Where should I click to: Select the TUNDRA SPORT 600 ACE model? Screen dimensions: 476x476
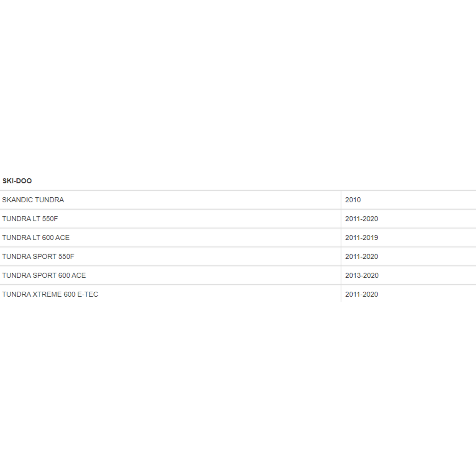[44, 275]
